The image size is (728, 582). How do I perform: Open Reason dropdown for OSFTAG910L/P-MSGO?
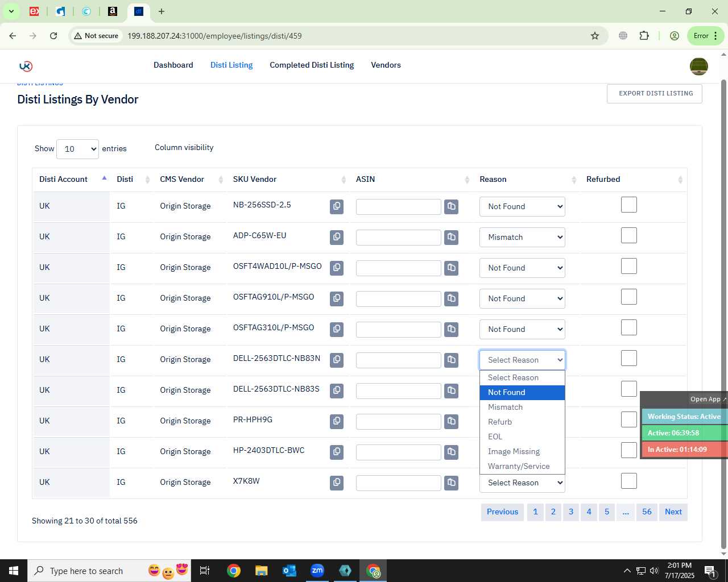tap(522, 298)
